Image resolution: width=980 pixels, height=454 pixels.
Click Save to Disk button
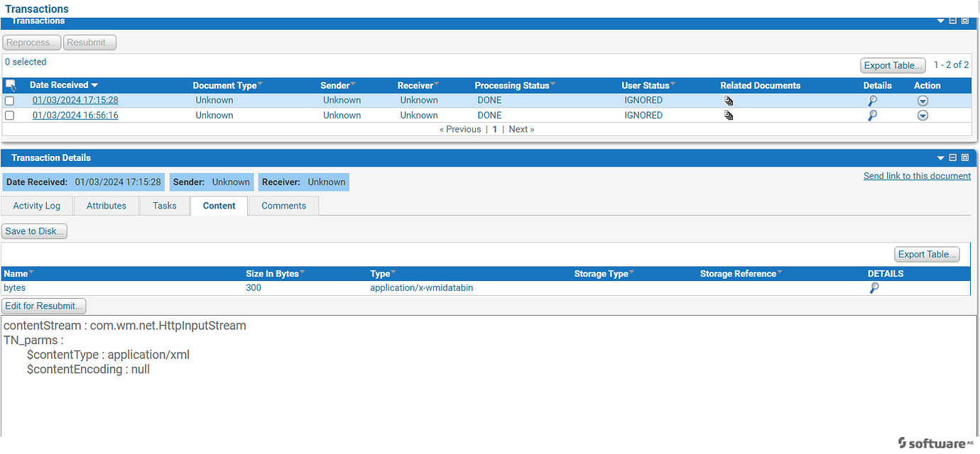(x=34, y=231)
